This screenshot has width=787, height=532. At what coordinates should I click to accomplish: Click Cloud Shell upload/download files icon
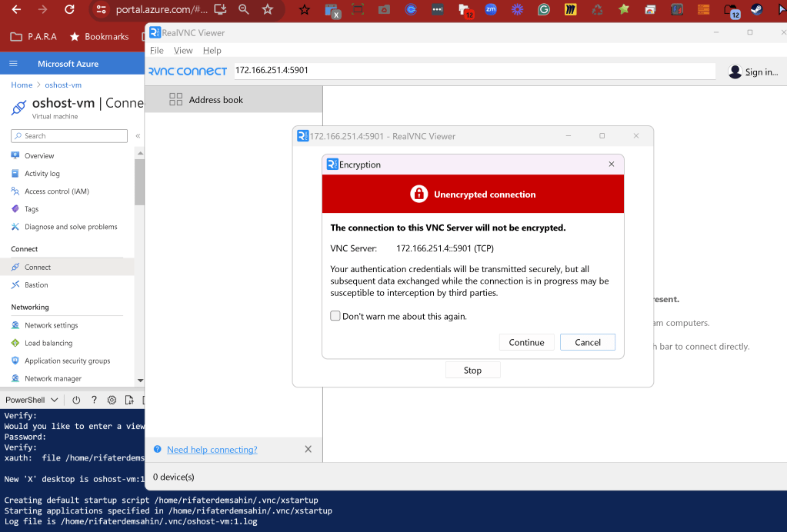(129, 400)
